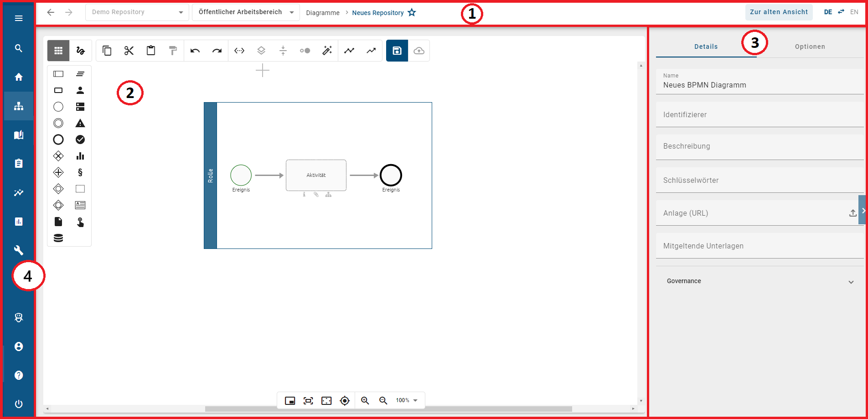This screenshot has width=868, height=419.
Task: Star 'Neues Repository' as favorite
Action: [x=412, y=12]
